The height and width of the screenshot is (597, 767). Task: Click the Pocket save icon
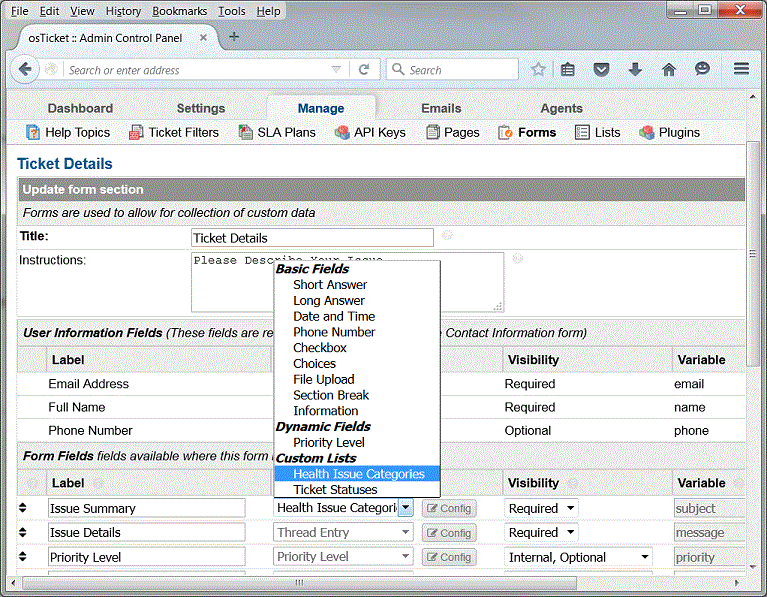click(x=601, y=69)
